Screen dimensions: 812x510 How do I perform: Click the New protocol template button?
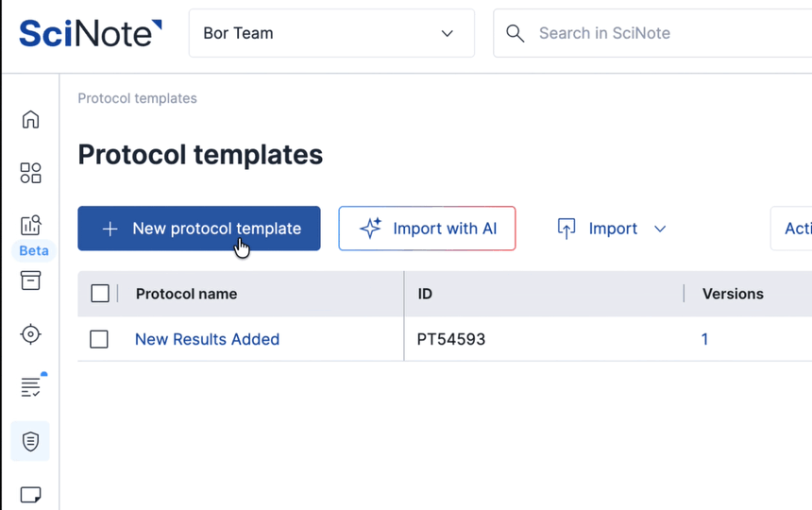pyautogui.click(x=199, y=229)
